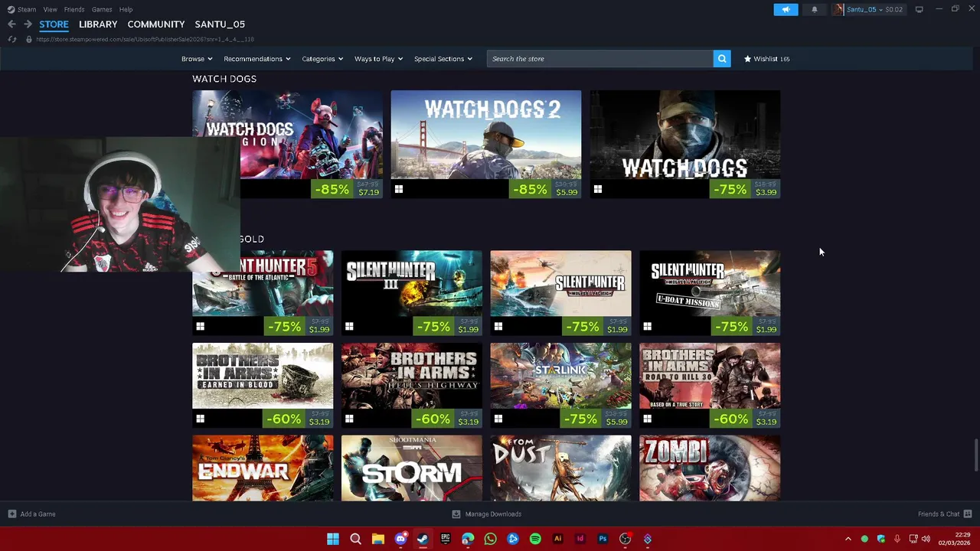980x551 pixels.
Task: Click the store URL address text
Action: point(145,39)
